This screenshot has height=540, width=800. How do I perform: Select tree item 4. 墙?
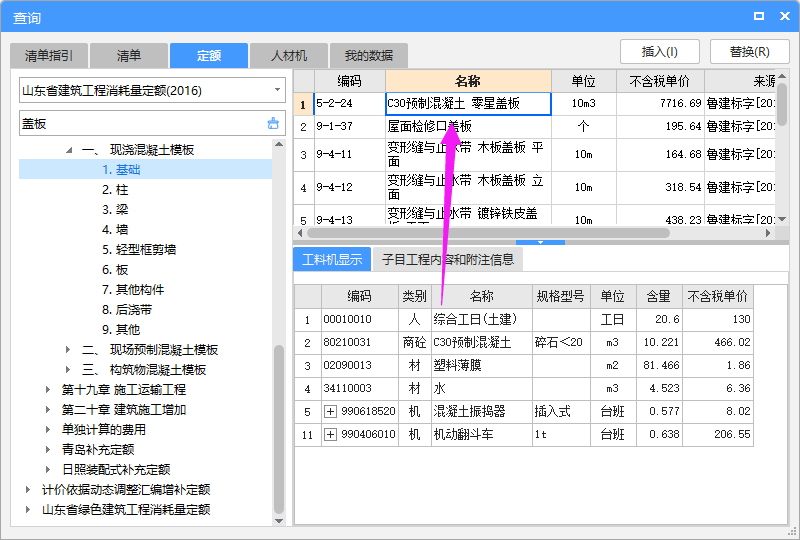[115, 230]
